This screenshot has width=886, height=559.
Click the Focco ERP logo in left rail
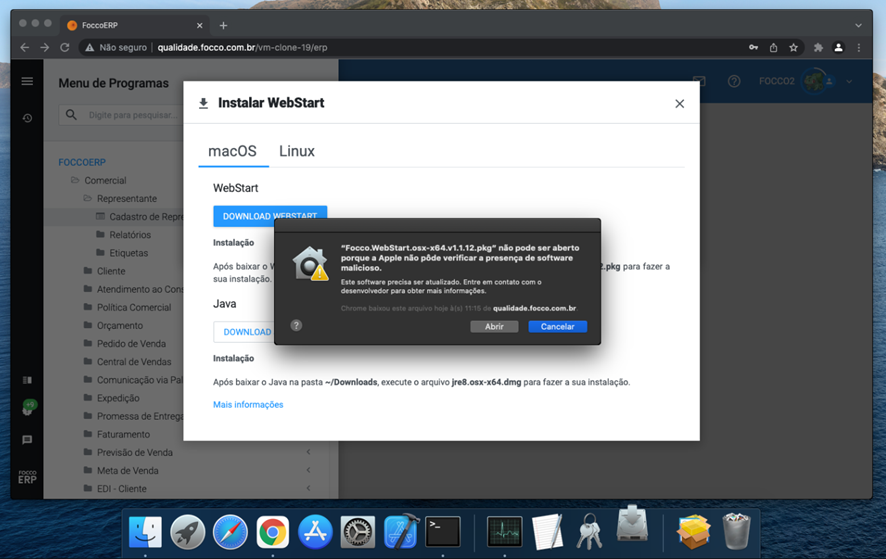[27, 477]
